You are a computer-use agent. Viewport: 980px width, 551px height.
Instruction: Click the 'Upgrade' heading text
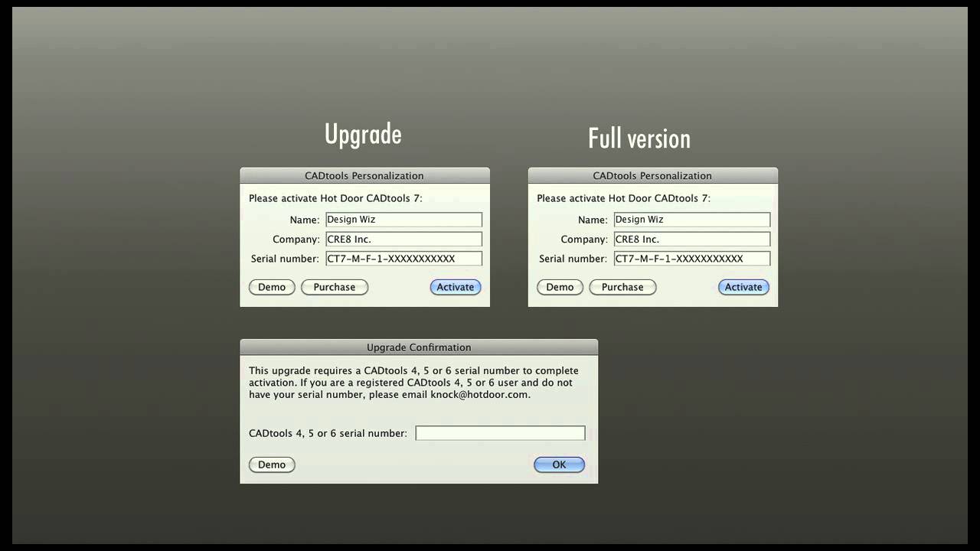(x=363, y=135)
